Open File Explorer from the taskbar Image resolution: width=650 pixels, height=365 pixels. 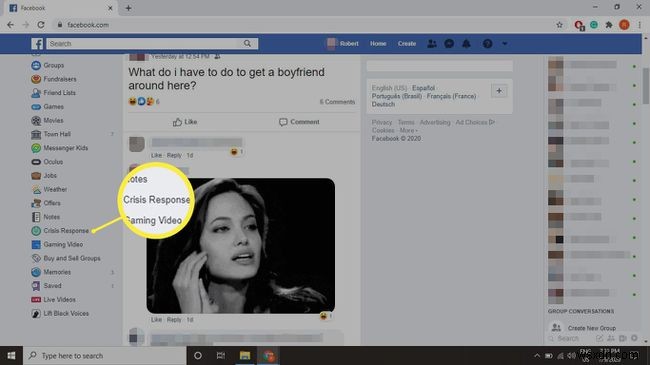click(245, 355)
